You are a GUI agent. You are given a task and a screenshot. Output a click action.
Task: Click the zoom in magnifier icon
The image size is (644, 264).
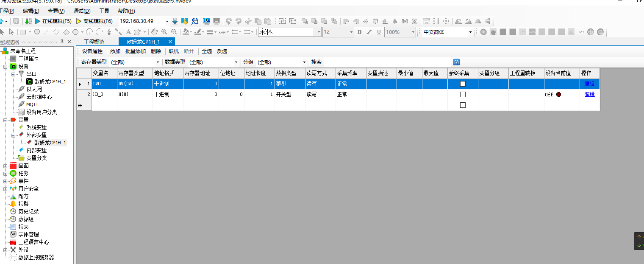164,32
